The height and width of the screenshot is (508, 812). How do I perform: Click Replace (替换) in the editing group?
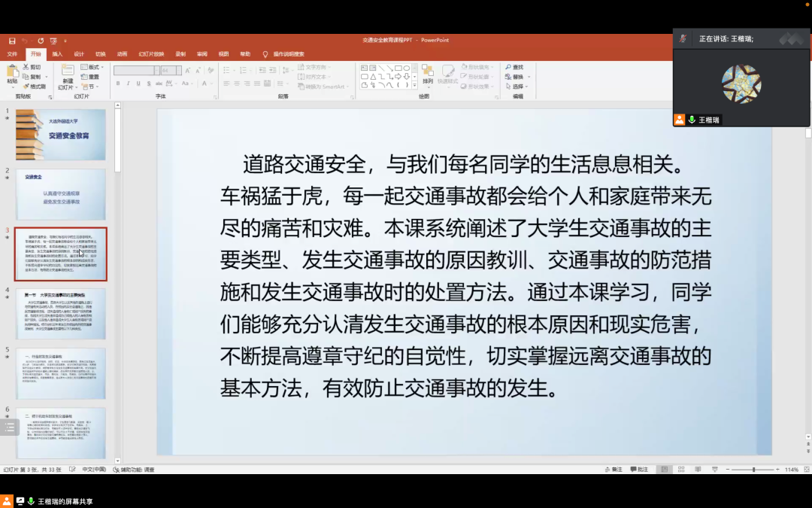point(515,75)
